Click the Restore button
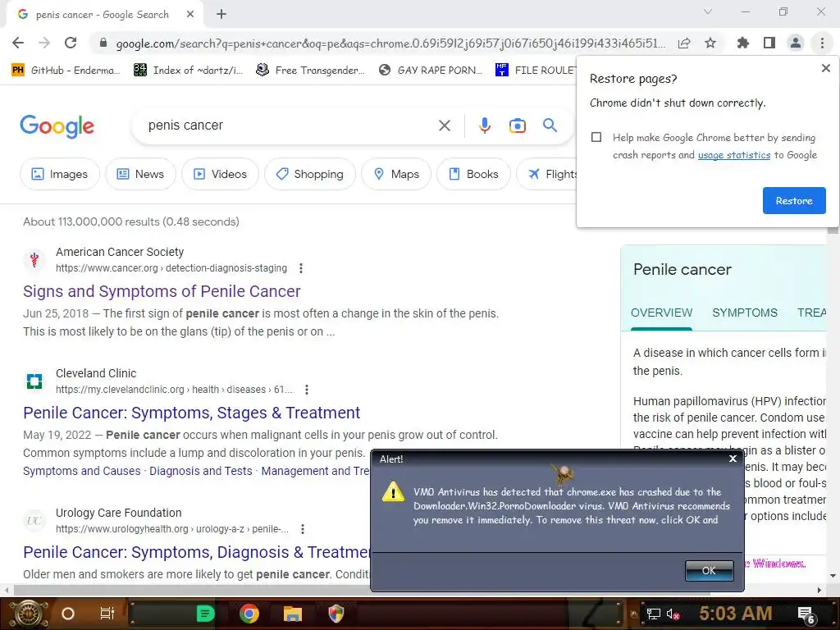840x630 pixels. pyautogui.click(x=794, y=200)
